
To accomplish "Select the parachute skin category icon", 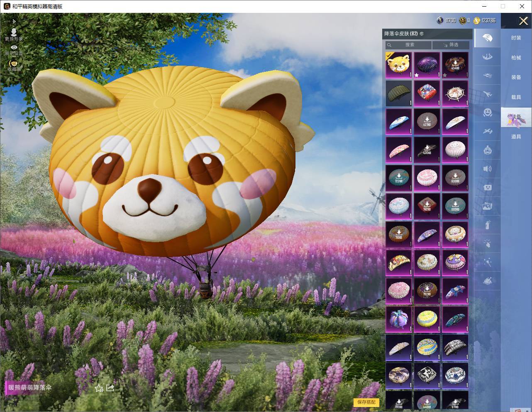I will coord(488,38).
